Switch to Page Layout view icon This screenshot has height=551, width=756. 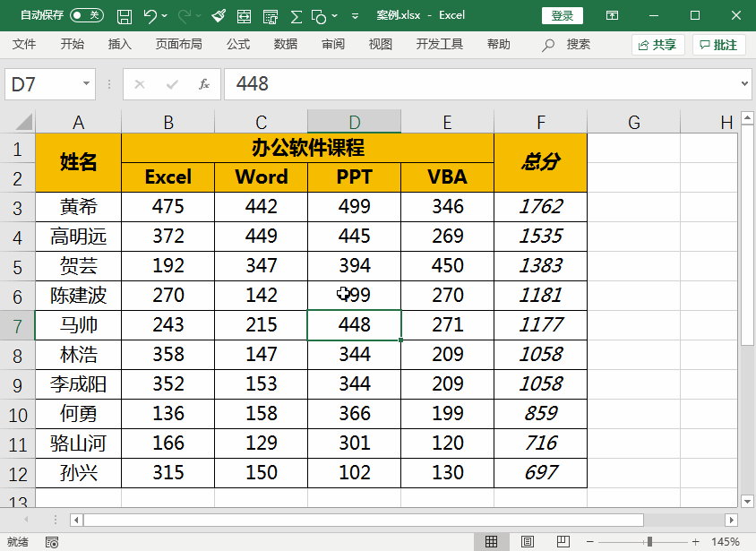point(527,542)
